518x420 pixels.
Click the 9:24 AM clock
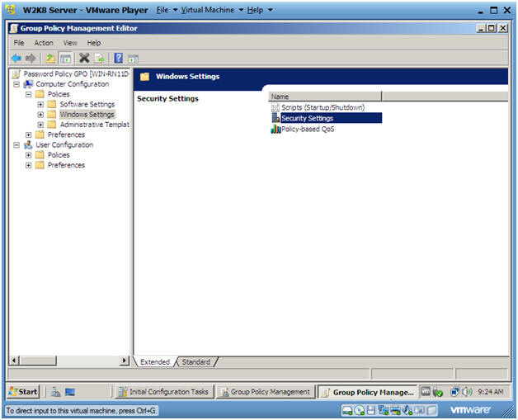click(x=490, y=392)
